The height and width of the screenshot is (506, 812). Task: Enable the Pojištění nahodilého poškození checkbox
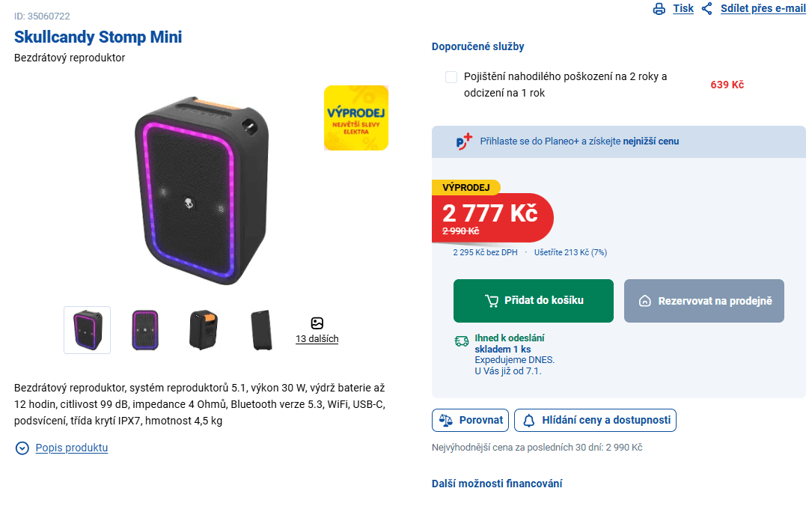click(450, 76)
